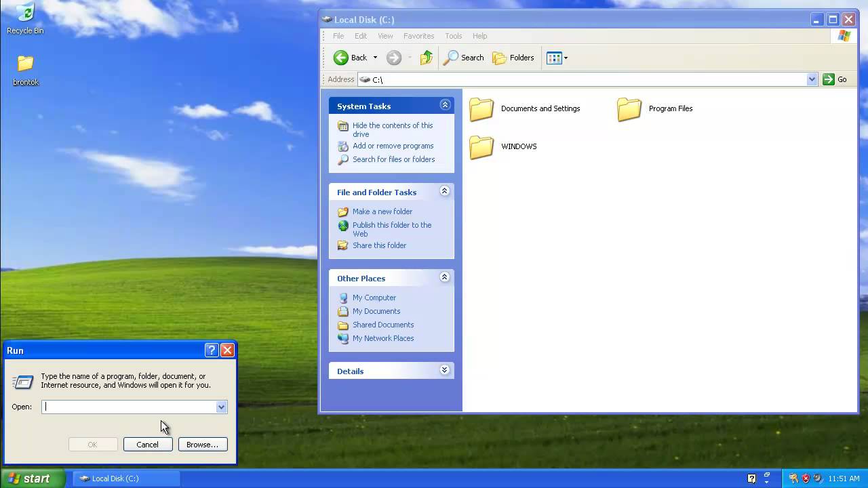The width and height of the screenshot is (868, 488).
Task: Expand the Address bar dropdown
Action: tap(812, 79)
